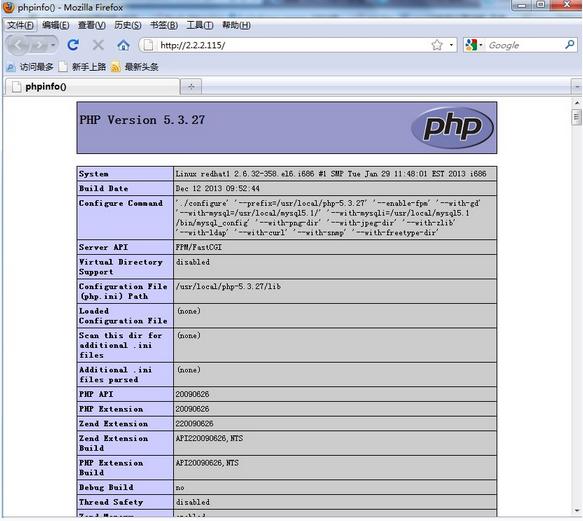Click the API220090626,NTS value
583x521 pixels.
coord(209,438)
